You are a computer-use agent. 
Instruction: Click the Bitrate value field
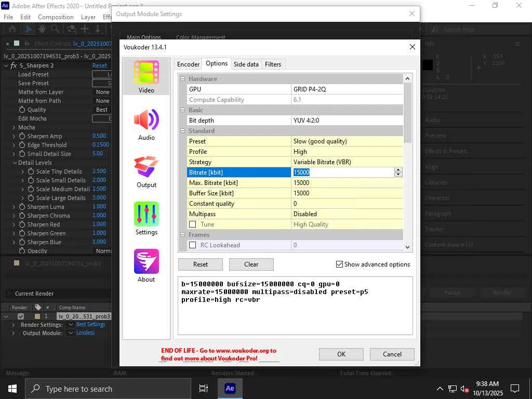[343, 172]
